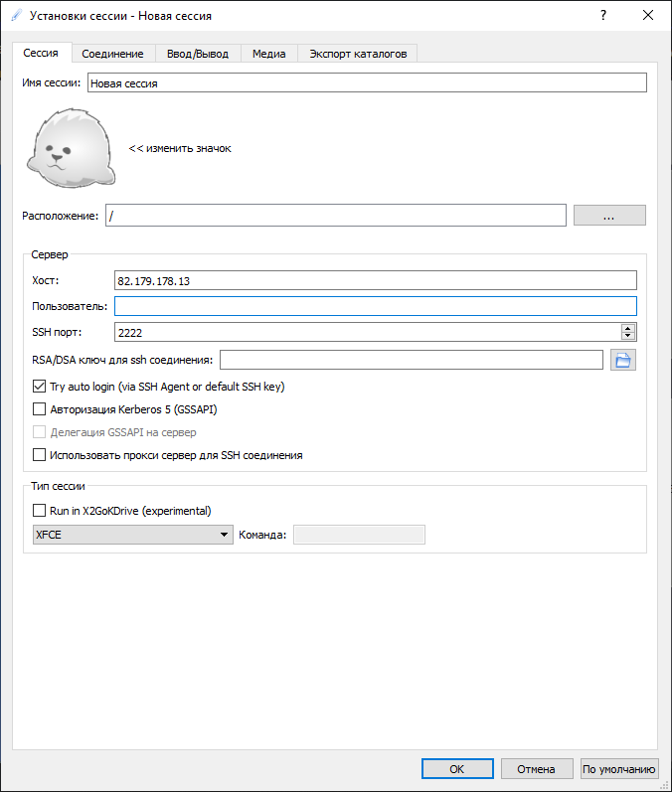
Task: Click browse button next to Расположение
Action: point(609,216)
